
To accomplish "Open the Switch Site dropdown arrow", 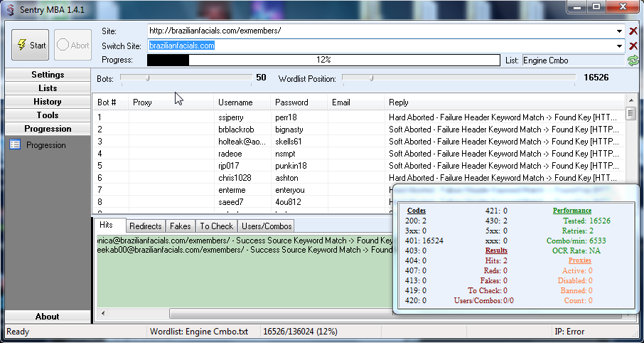I will click(620, 46).
